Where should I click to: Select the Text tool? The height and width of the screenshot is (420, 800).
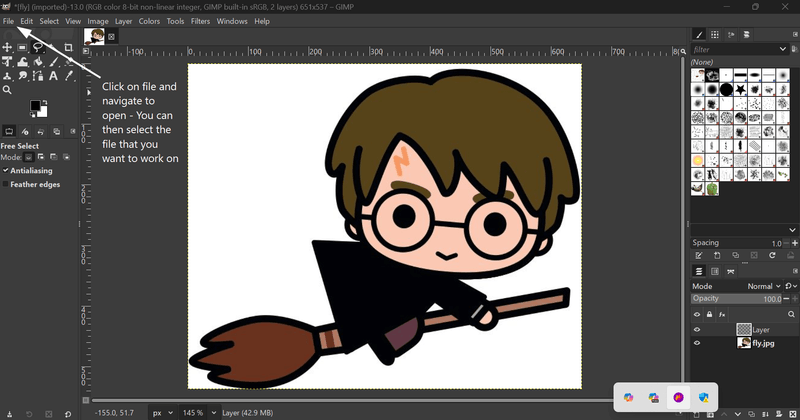(x=53, y=76)
